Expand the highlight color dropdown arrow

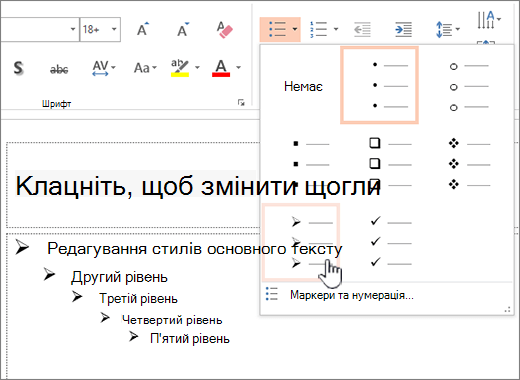(x=197, y=68)
